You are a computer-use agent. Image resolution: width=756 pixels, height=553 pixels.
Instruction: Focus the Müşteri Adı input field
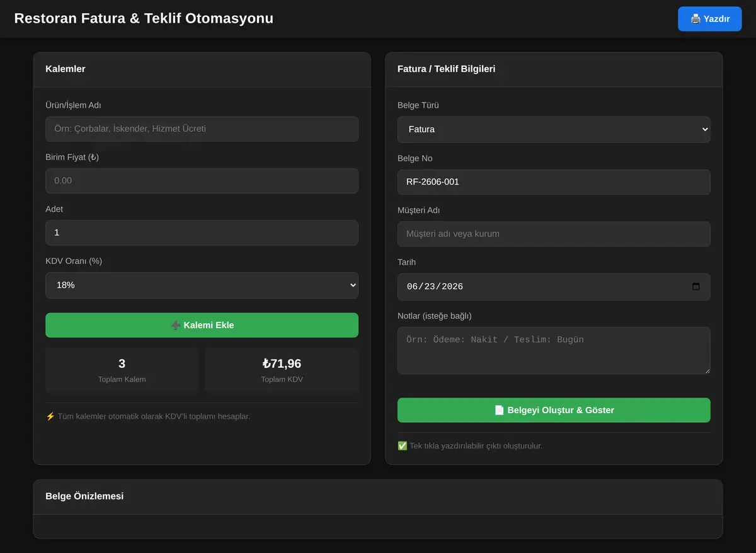click(554, 234)
